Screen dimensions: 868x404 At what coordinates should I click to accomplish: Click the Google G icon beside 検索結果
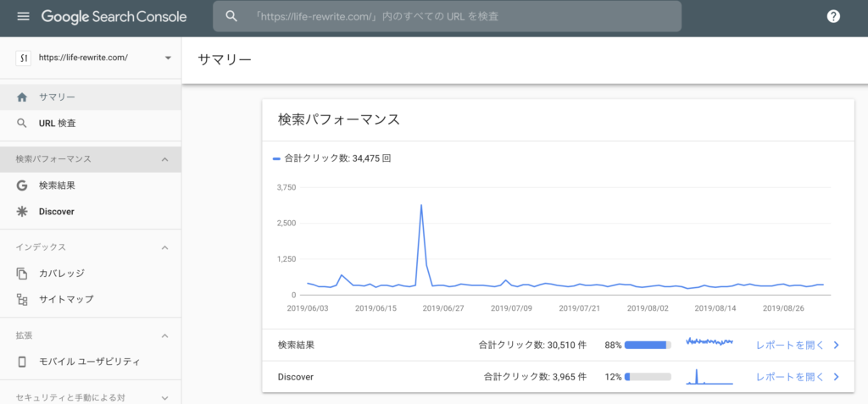click(22, 185)
